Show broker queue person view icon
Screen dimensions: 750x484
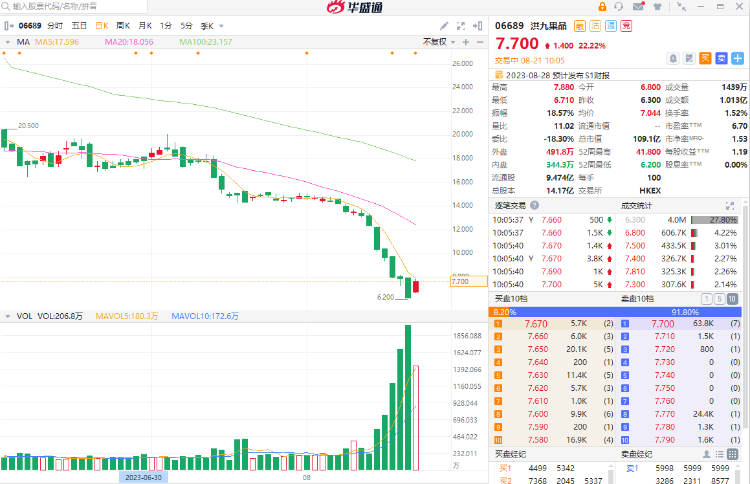706,454
